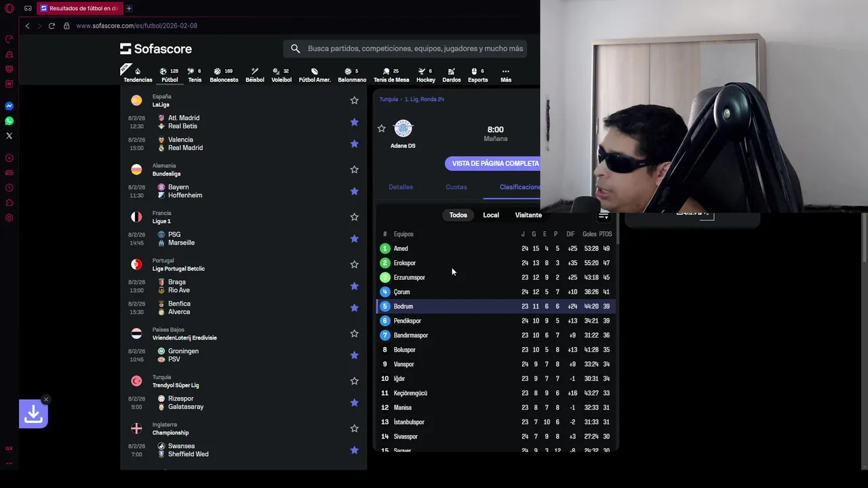Select the Local standings filter
The height and width of the screenshot is (488, 868).
tap(491, 215)
